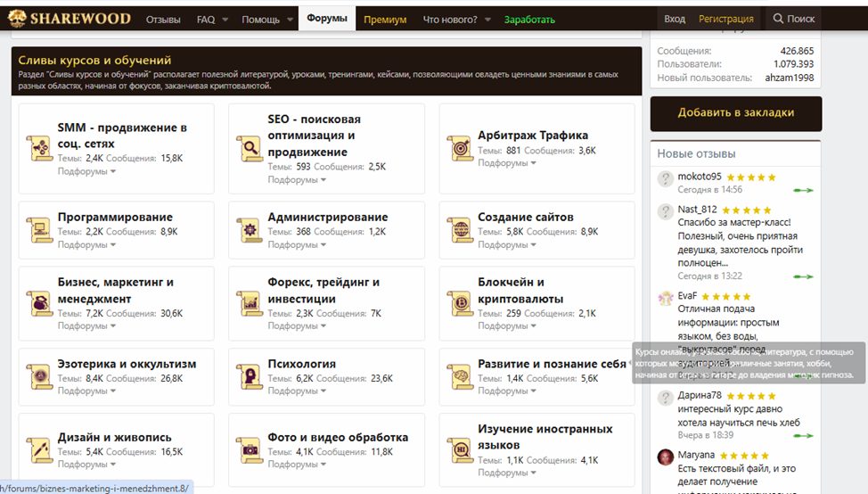
Task: Open Эзотерика и оккультизм forum title
Action: pyautogui.click(x=127, y=364)
